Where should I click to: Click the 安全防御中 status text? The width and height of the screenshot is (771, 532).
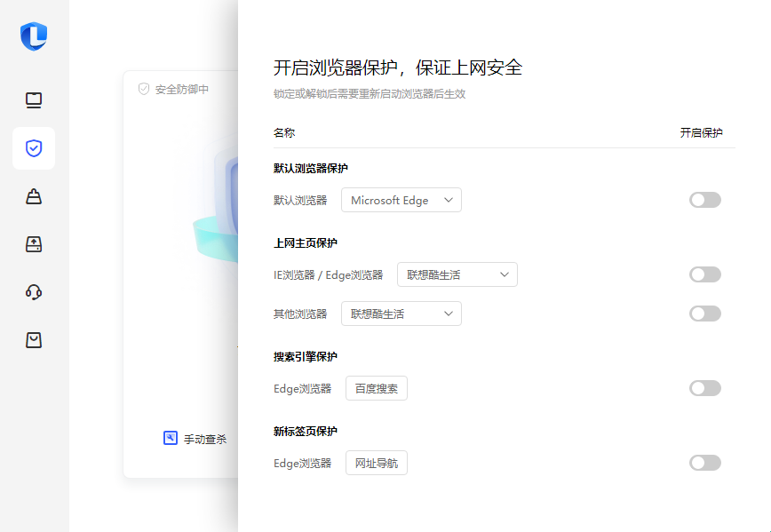click(182, 90)
